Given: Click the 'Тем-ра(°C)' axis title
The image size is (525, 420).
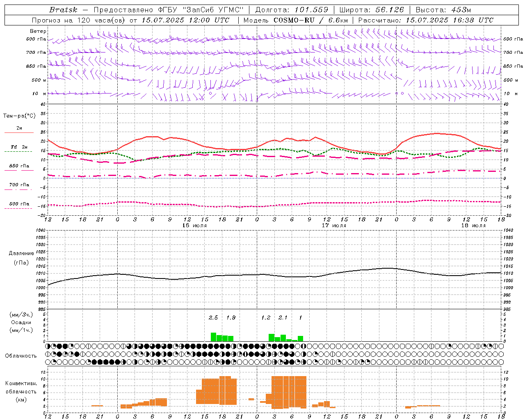Looking at the screenshot, I should (19, 116).
